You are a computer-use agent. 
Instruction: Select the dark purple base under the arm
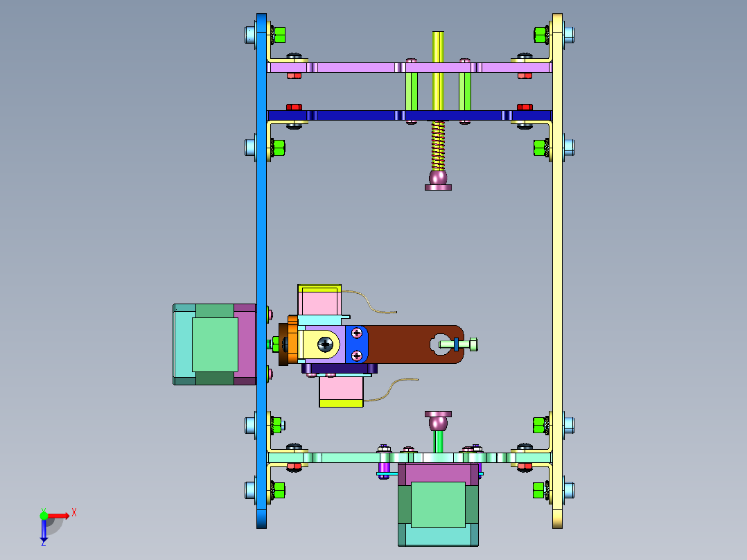[340, 369]
